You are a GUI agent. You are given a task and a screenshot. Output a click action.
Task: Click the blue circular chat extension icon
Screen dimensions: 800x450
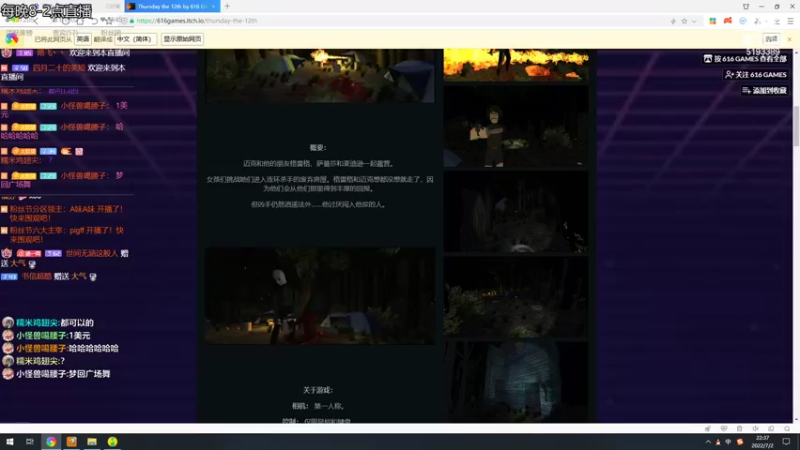point(743,21)
